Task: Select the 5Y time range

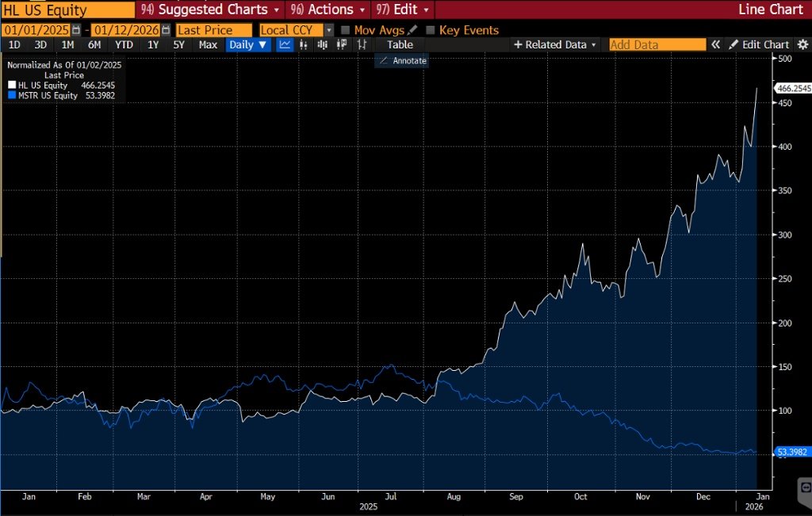Action: click(178, 44)
